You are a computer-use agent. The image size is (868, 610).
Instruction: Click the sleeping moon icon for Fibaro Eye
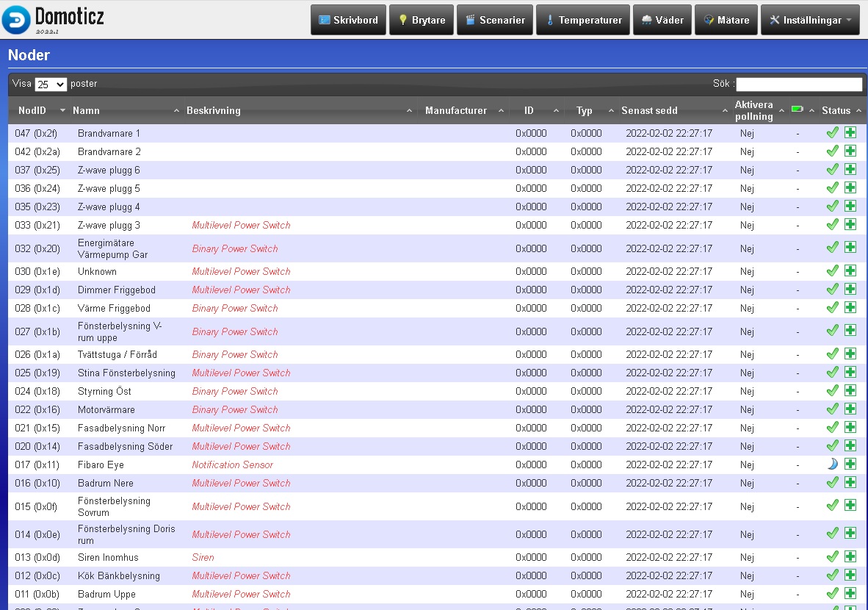(832, 464)
